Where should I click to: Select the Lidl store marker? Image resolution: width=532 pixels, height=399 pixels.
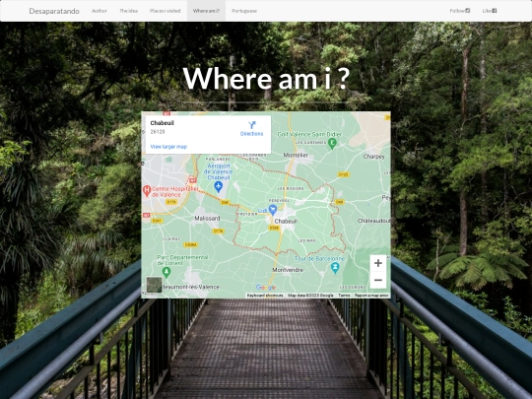pos(273,210)
